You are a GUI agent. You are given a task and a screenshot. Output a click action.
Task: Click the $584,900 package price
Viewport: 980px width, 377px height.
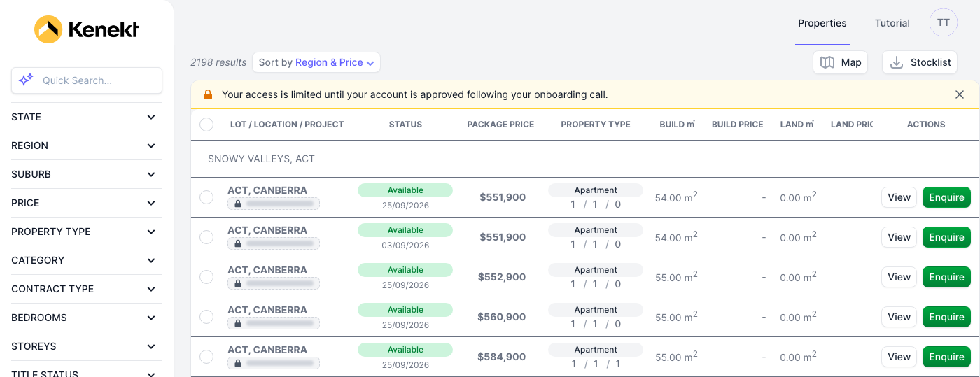(x=501, y=357)
